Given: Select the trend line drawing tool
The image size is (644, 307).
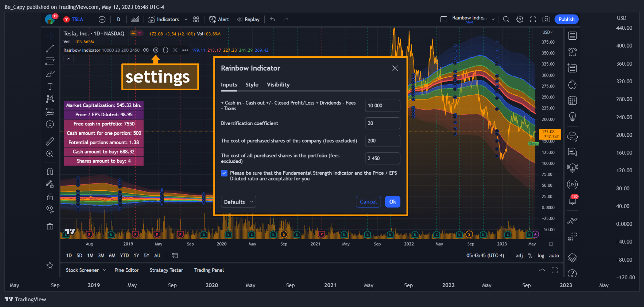Looking at the screenshot, I should pos(50,49).
